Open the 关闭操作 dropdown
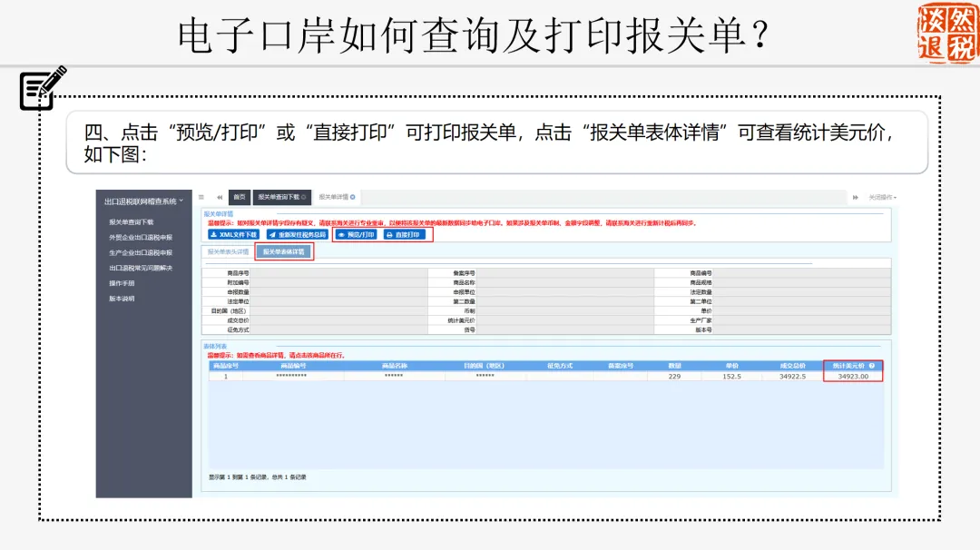Viewport: 980px width, 550px height. pyautogui.click(x=883, y=198)
